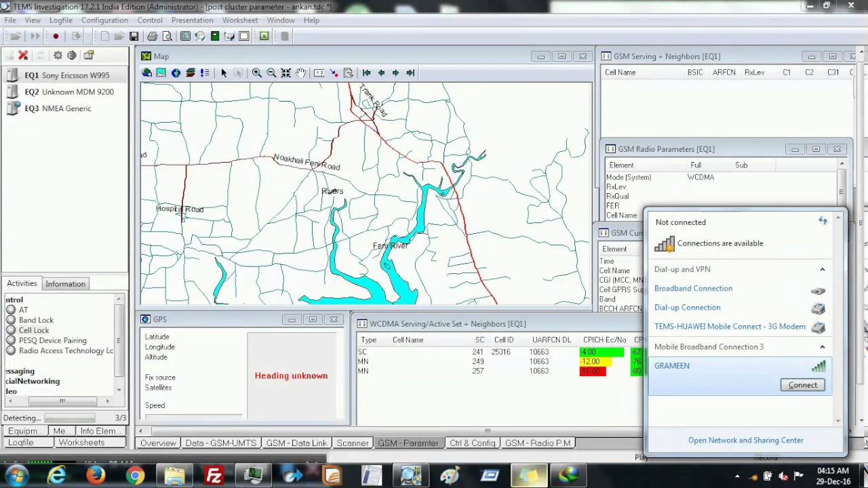Select the PESQ Device Pairing activity

tap(52, 340)
